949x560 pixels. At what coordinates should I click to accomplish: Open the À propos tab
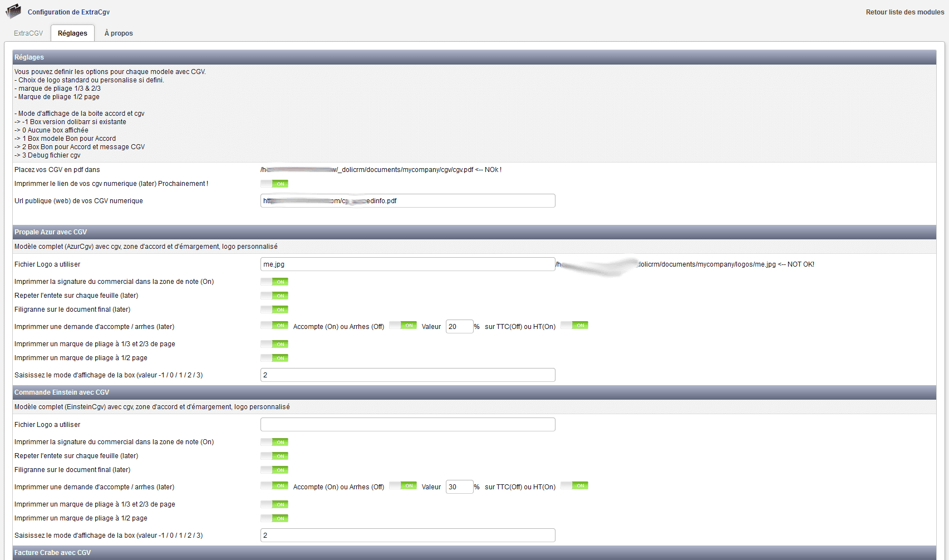pos(118,33)
